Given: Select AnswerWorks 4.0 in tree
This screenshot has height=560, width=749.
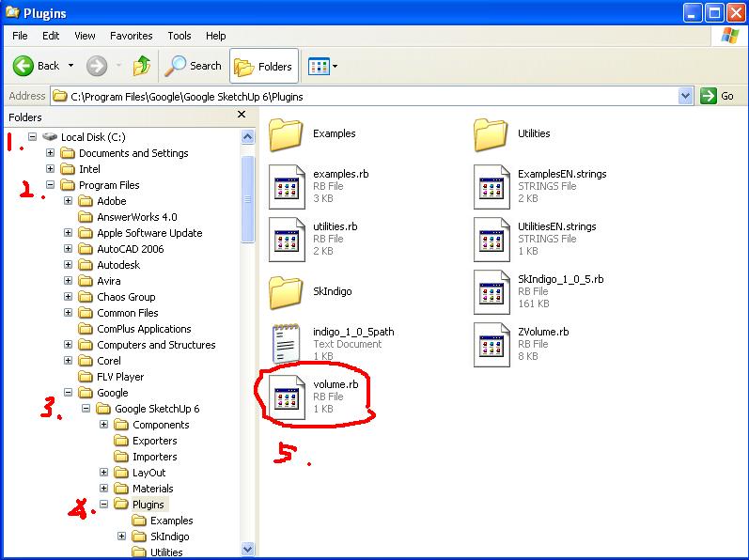Looking at the screenshot, I should coord(137,217).
